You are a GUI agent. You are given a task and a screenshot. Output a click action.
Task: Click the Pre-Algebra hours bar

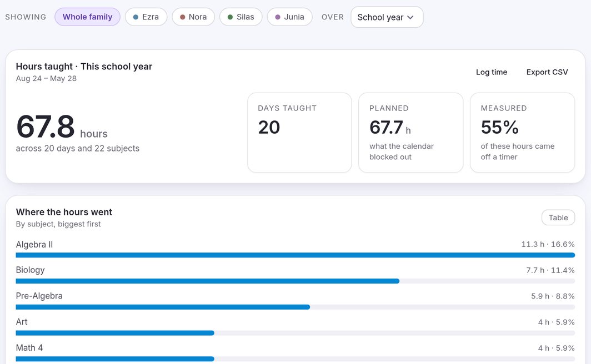point(295,307)
